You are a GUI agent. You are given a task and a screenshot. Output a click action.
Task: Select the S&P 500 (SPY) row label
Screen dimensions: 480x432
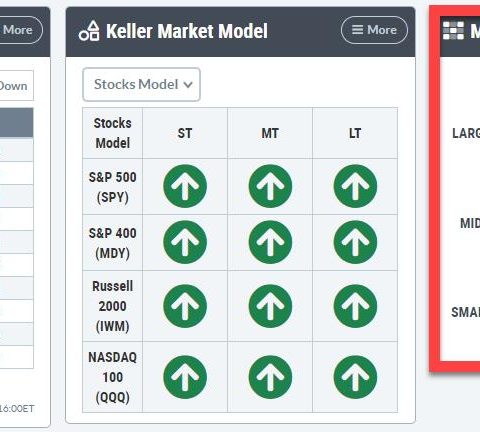113,187
